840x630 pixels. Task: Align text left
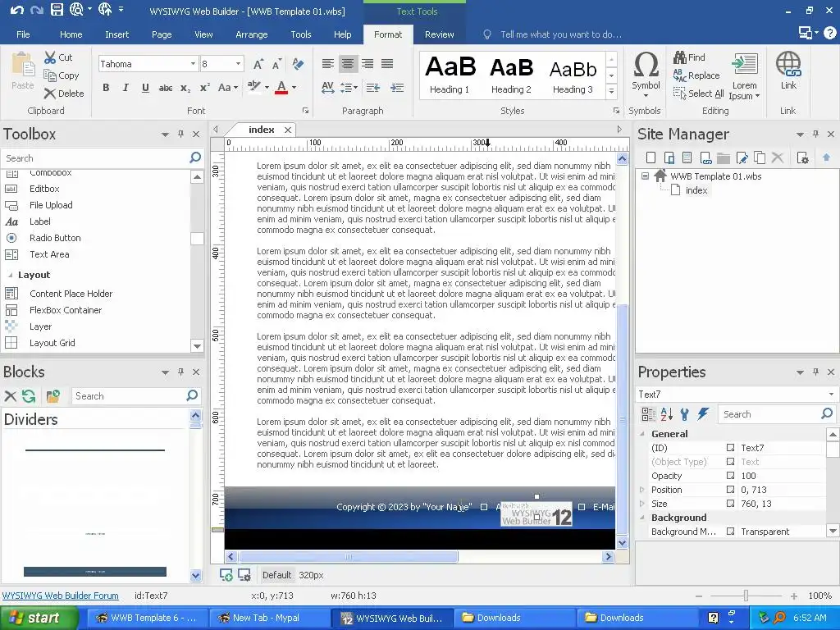(x=328, y=64)
